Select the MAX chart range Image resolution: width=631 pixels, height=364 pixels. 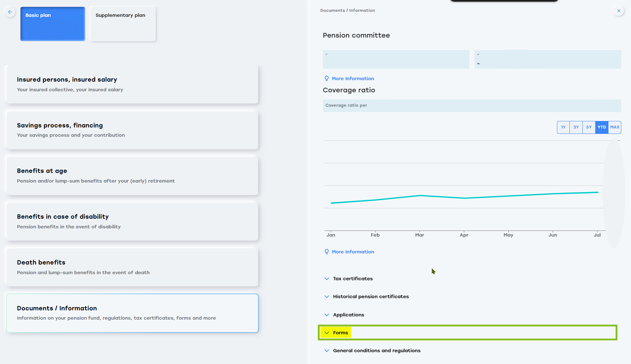[x=615, y=127]
